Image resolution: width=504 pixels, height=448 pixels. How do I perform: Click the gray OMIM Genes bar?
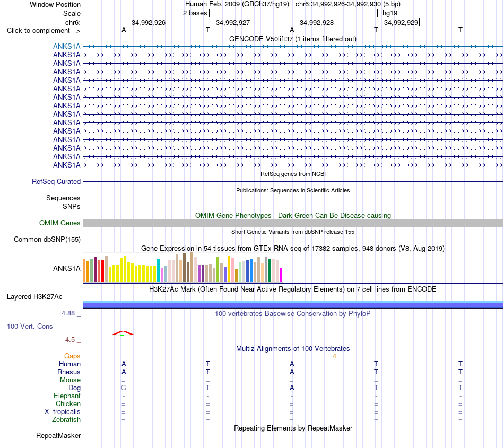[x=293, y=223]
